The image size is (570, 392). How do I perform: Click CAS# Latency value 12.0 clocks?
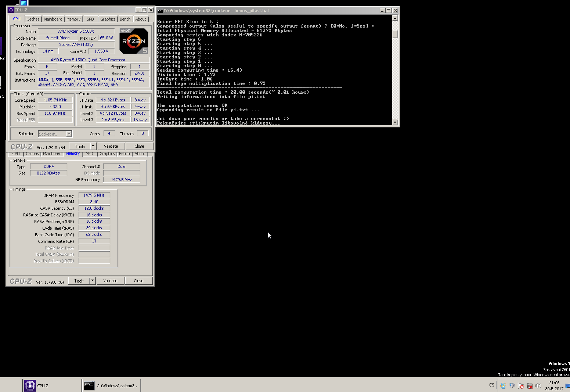click(x=94, y=208)
